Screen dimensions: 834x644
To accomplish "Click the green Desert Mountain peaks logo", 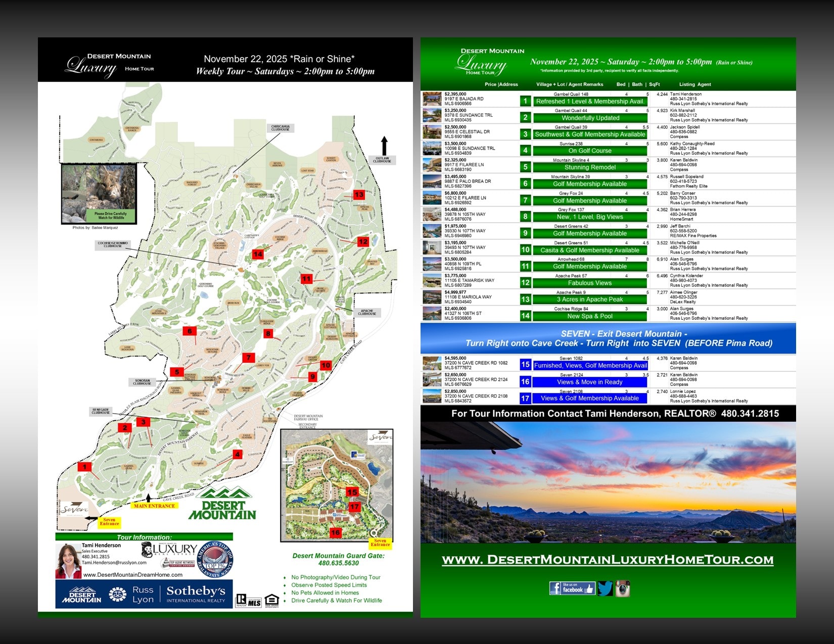I will (x=222, y=504).
